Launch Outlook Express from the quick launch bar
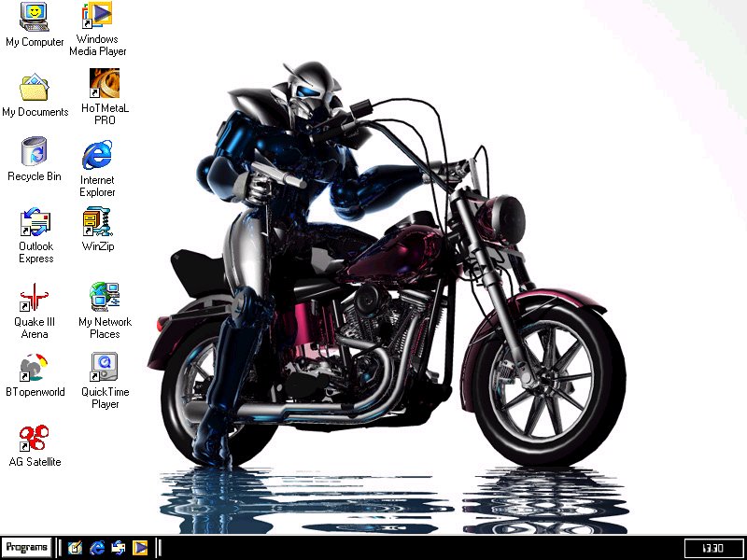The image size is (747, 560). pos(119,548)
